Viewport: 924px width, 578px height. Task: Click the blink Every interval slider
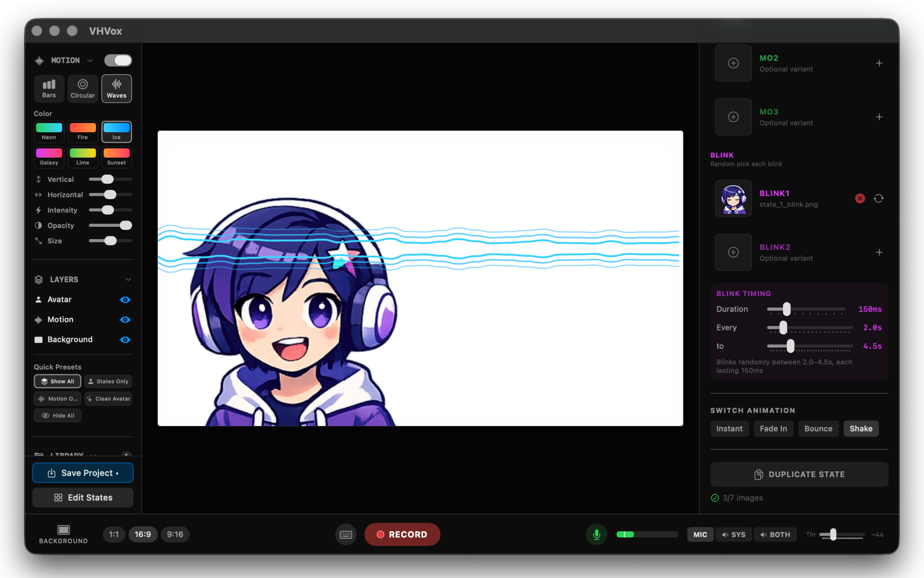tap(810, 328)
